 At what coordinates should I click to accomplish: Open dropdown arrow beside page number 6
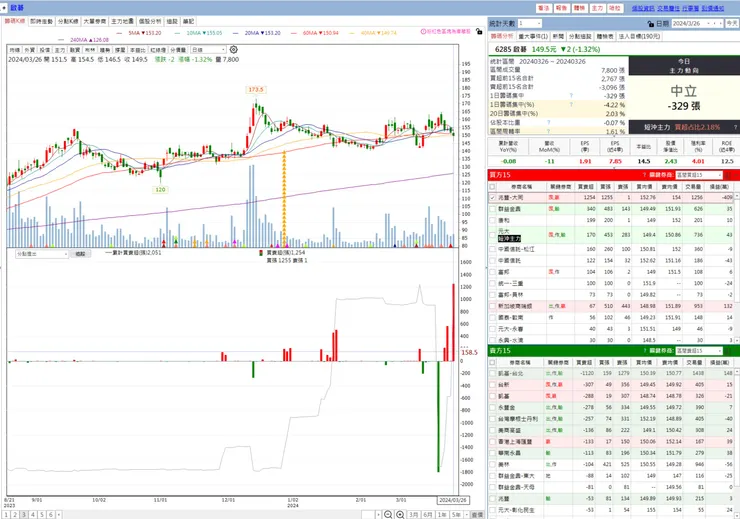(x=59, y=515)
